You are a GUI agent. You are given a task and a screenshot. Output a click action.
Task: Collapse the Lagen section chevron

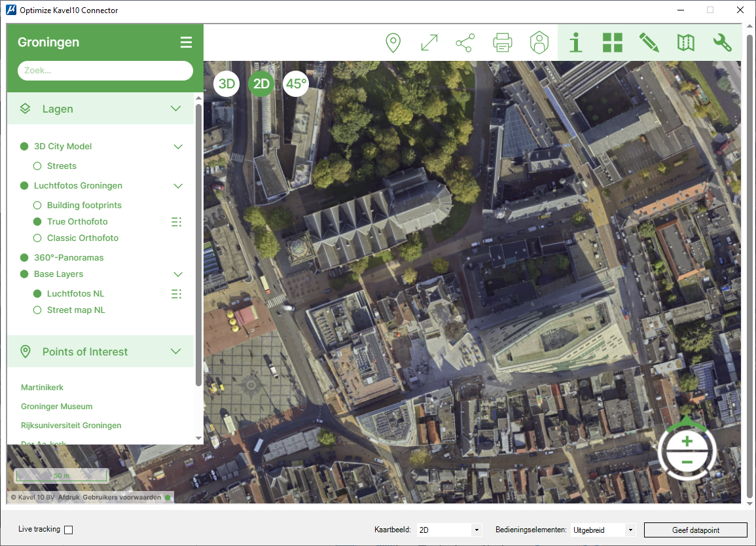tap(176, 109)
